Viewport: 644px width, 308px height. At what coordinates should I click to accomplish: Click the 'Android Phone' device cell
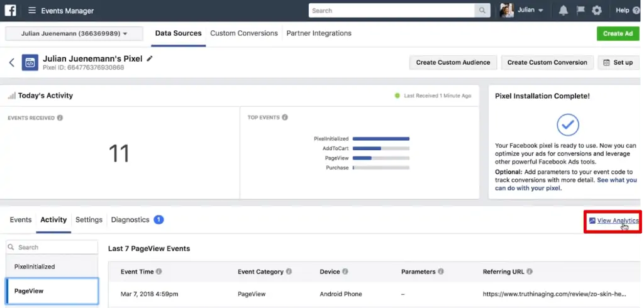coord(341,294)
